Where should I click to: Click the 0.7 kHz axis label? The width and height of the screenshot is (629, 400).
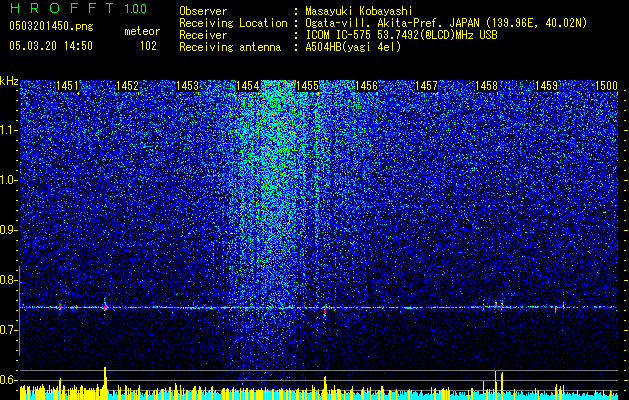(x=9, y=330)
